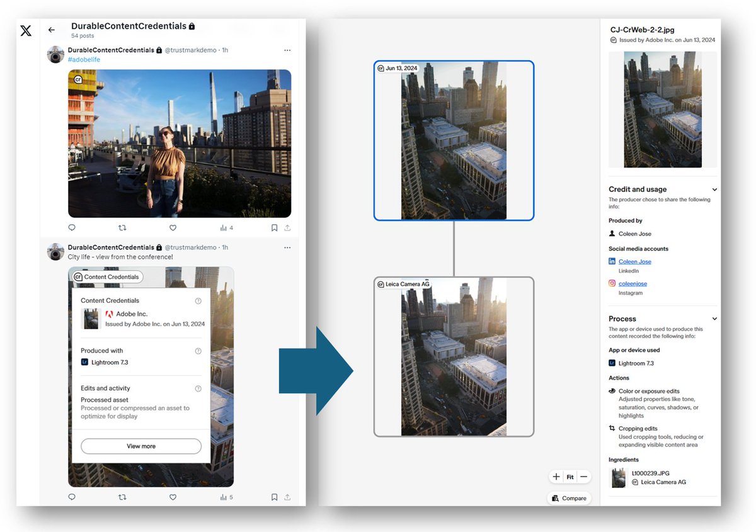Zoom in with the plus button
The image size is (756, 532).
pyautogui.click(x=556, y=477)
